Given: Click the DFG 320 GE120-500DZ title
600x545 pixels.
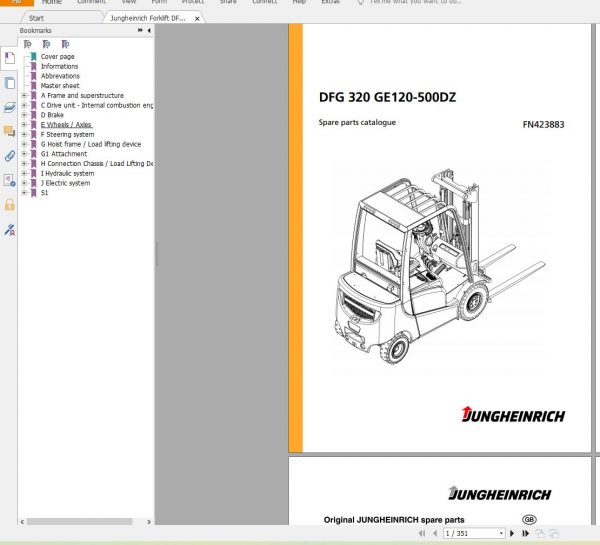Looking at the screenshot, I should click(387, 97).
